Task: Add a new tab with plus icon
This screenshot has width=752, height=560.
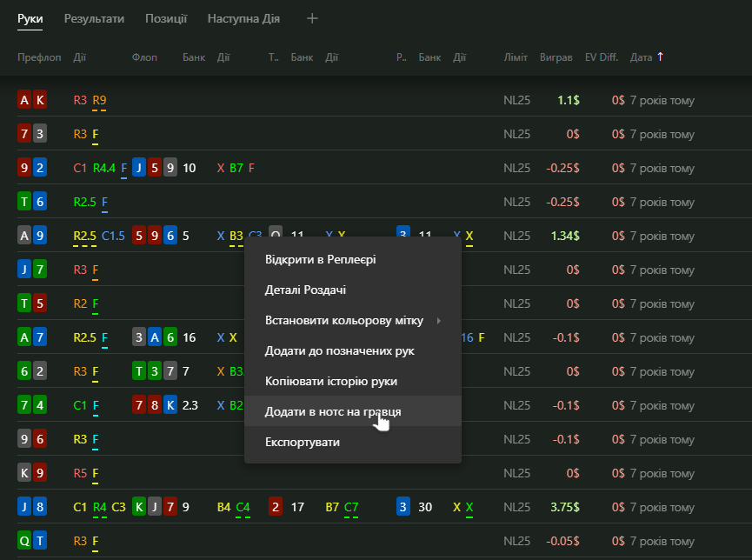Action: (x=312, y=19)
